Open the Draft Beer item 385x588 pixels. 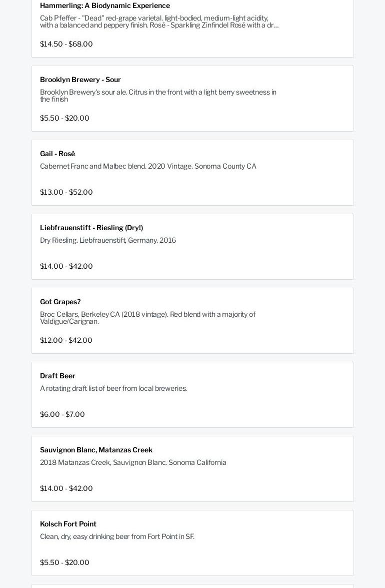(57, 376)
